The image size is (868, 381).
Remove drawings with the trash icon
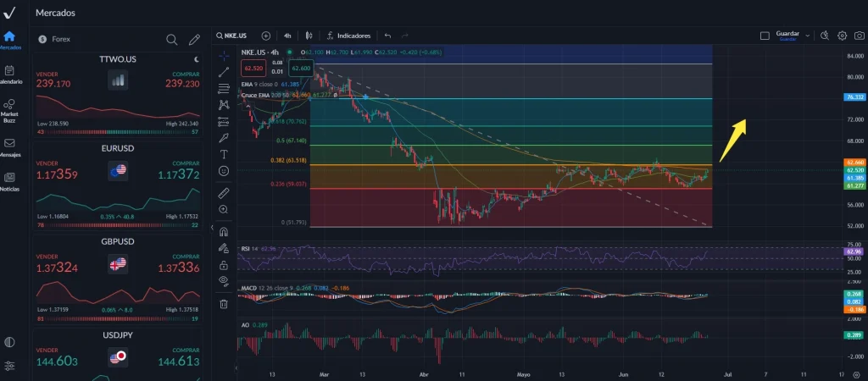point(224,304)
